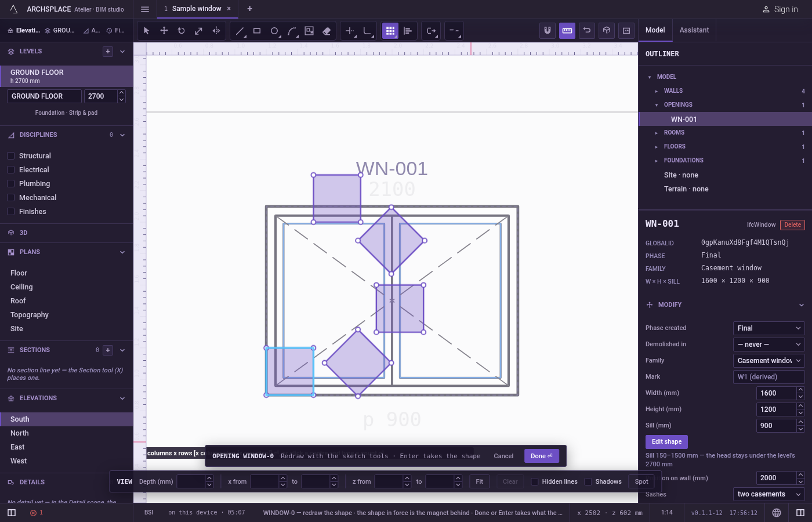Open the 3D box view icon
This screenshot has height=522, width=812.
pyautogui.click(x=607, y=31)
